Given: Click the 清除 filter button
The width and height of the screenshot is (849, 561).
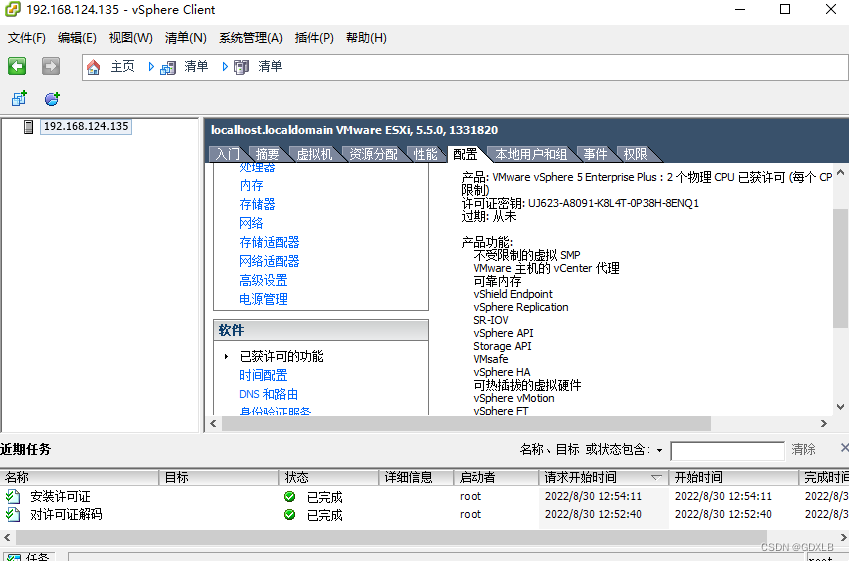Looking at the screenshot, I should coord(804,449).
